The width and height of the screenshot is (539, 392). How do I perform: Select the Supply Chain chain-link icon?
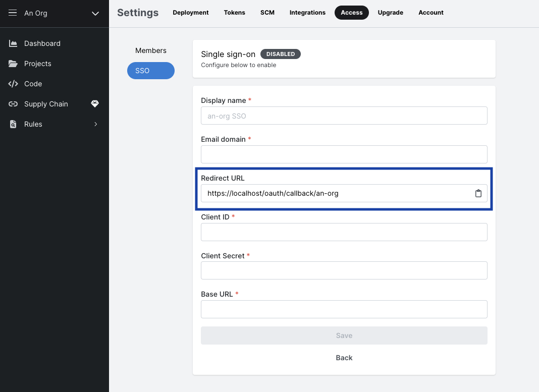pos(13,104)
